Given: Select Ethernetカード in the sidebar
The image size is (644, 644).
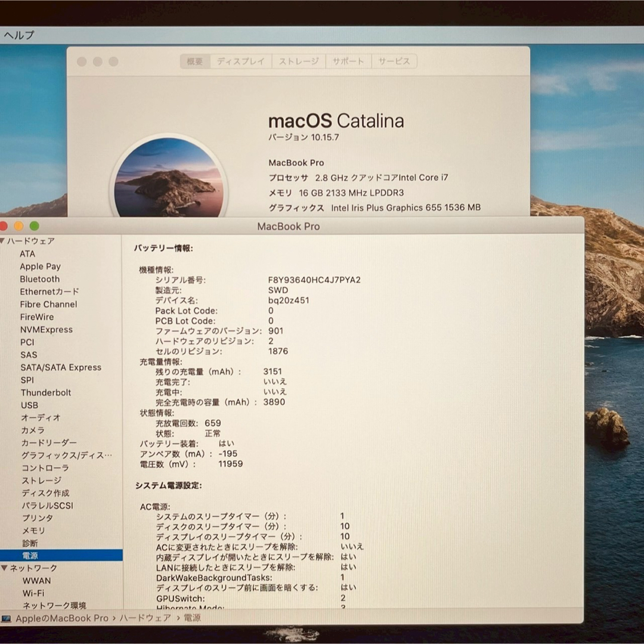Looking at the screenshot, I should [49, 292].
